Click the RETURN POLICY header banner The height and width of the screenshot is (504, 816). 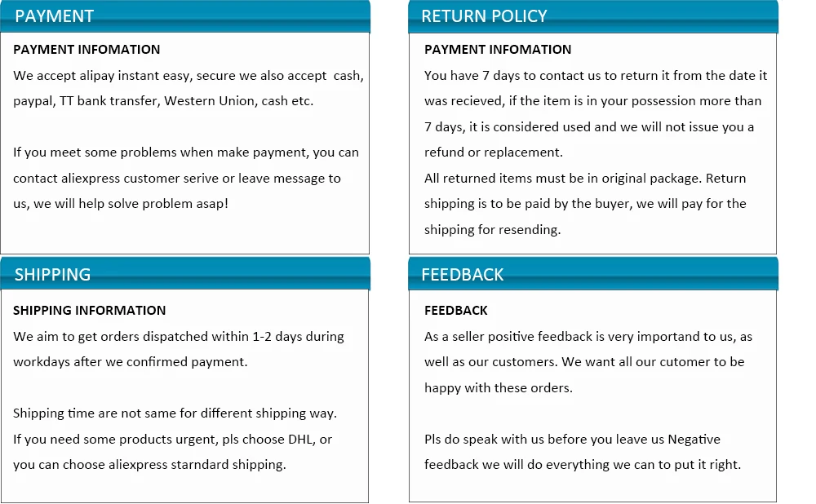592,16
